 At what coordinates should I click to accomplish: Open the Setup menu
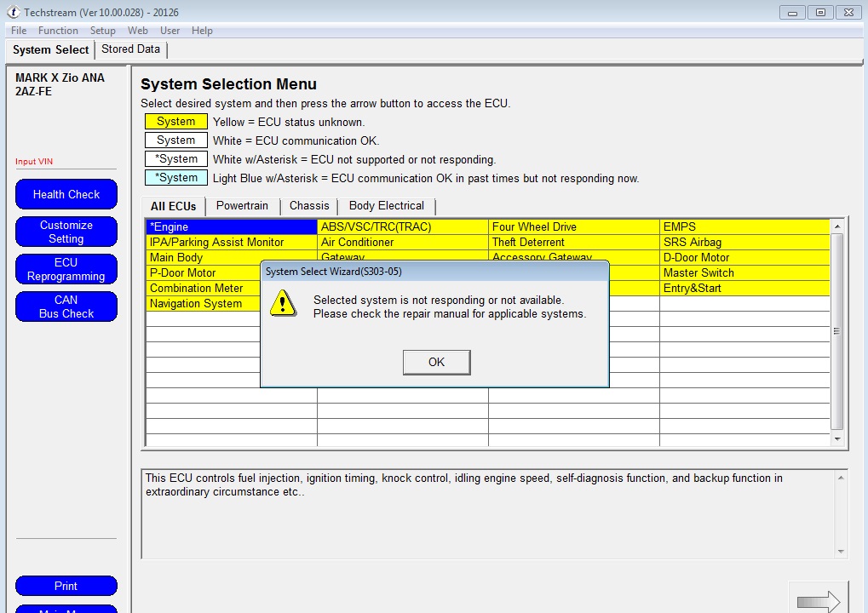coord(102,31)
